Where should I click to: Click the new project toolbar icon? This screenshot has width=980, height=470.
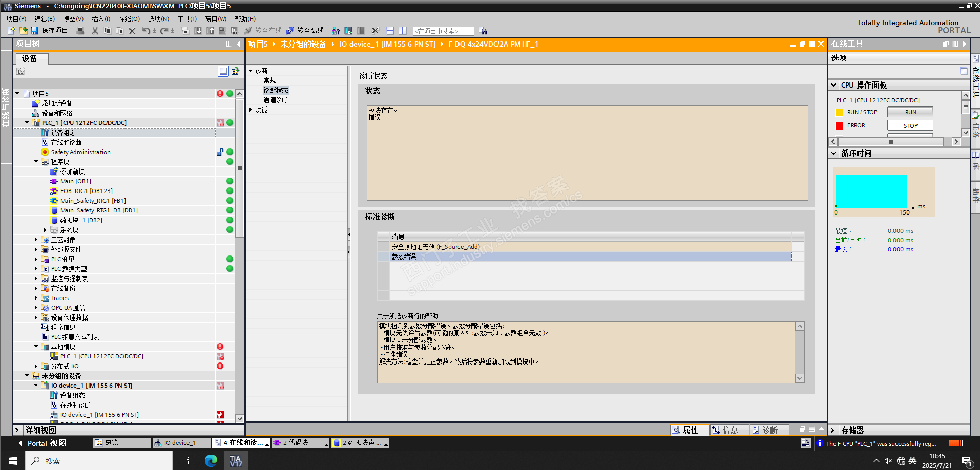[x=11, y=31]
